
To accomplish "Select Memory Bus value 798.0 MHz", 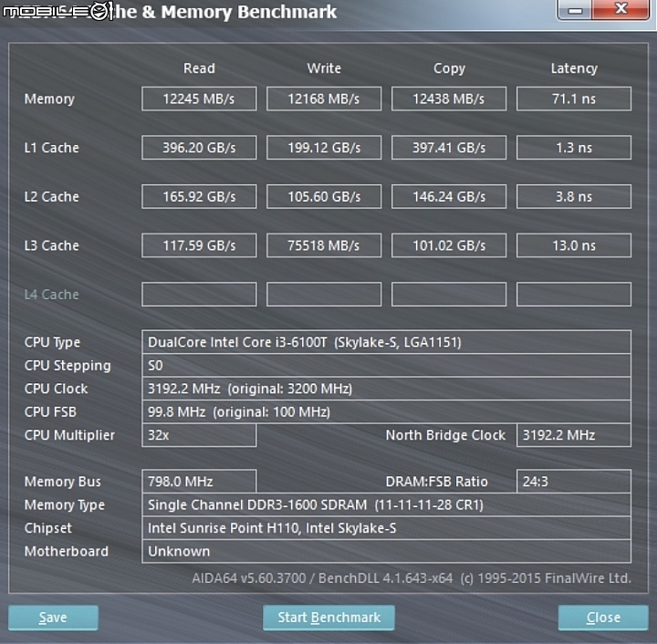I will click(x=199, y=482).
